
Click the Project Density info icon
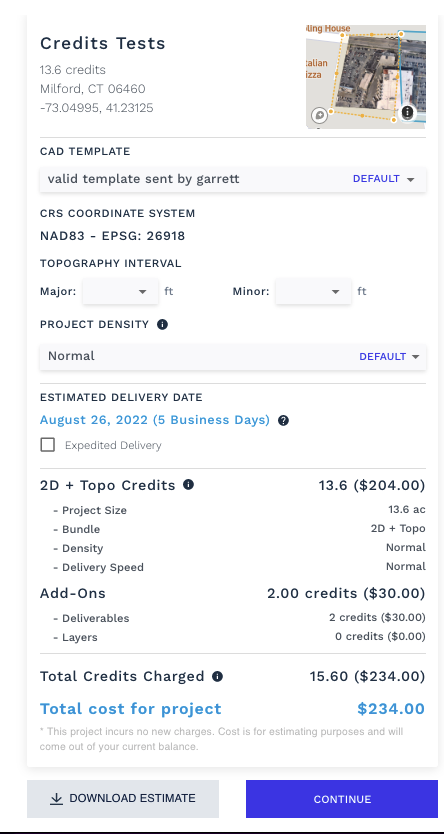163,324
